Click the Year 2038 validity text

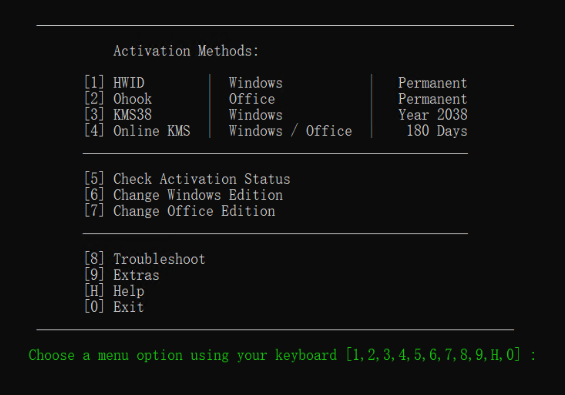coord(432,115)
